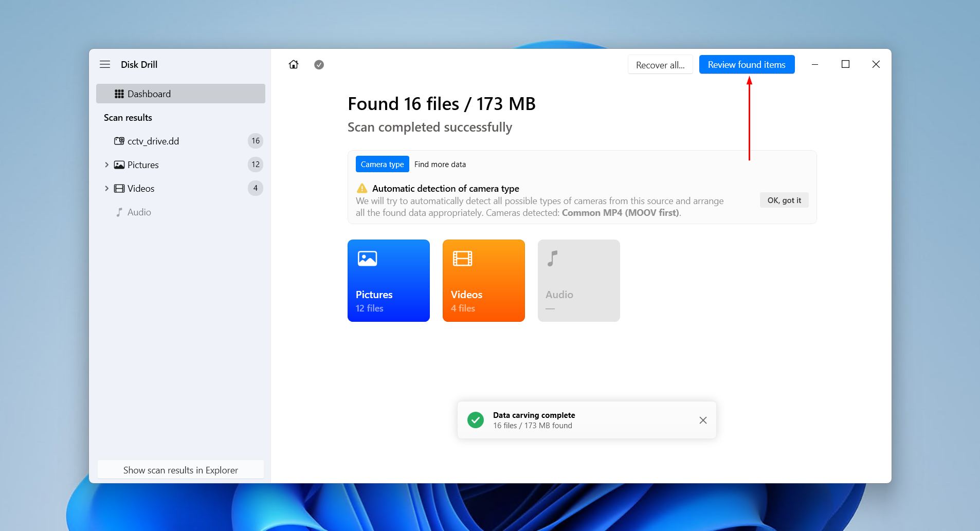Click the Scan completed successfully text

pos(430,127)
